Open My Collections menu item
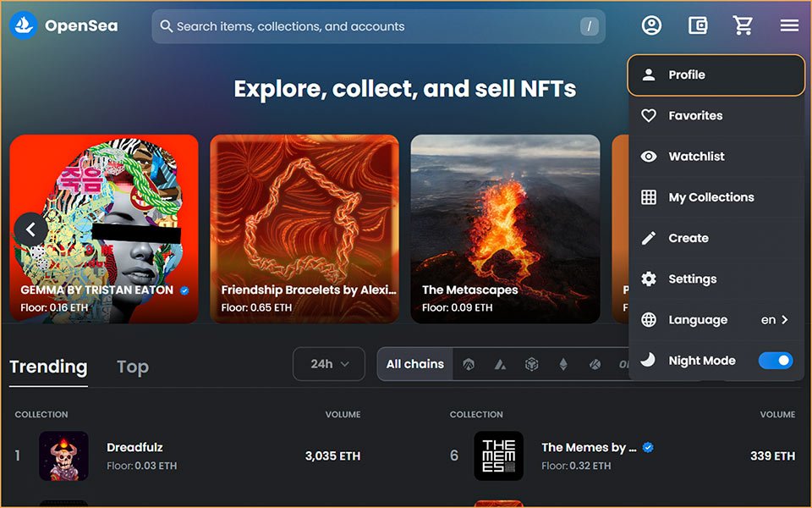 pyautogui.click(x=716, y=197)
